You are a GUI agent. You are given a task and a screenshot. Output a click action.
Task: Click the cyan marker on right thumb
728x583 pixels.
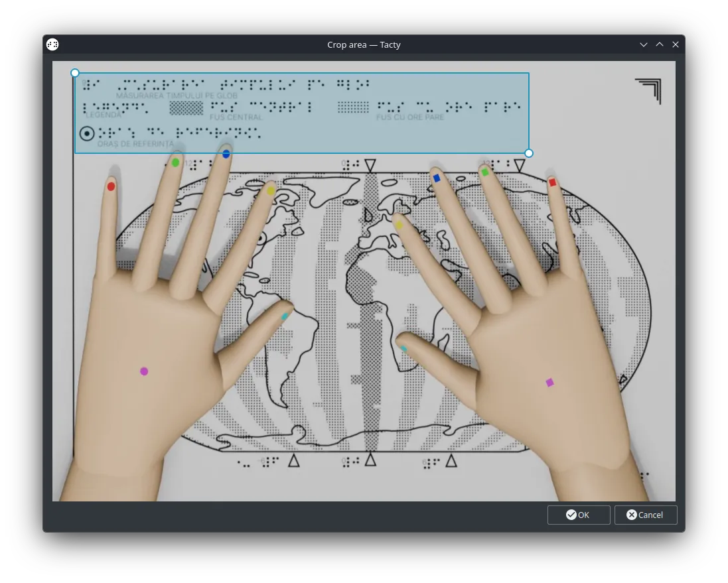point(403,349)
